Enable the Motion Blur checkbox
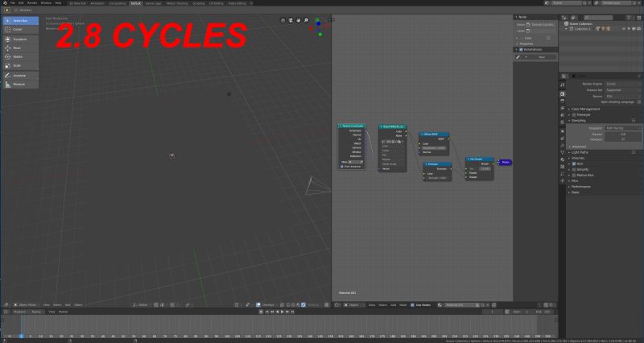 [x=574, y=175]
